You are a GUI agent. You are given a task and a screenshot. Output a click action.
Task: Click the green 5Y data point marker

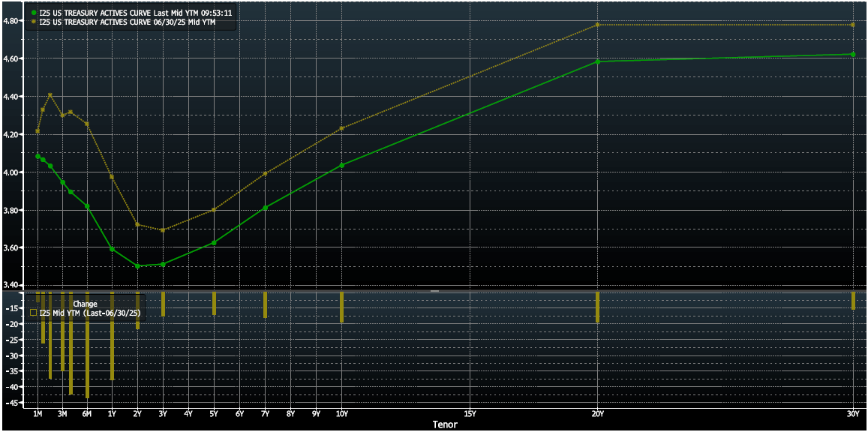(x=214, y=242)
